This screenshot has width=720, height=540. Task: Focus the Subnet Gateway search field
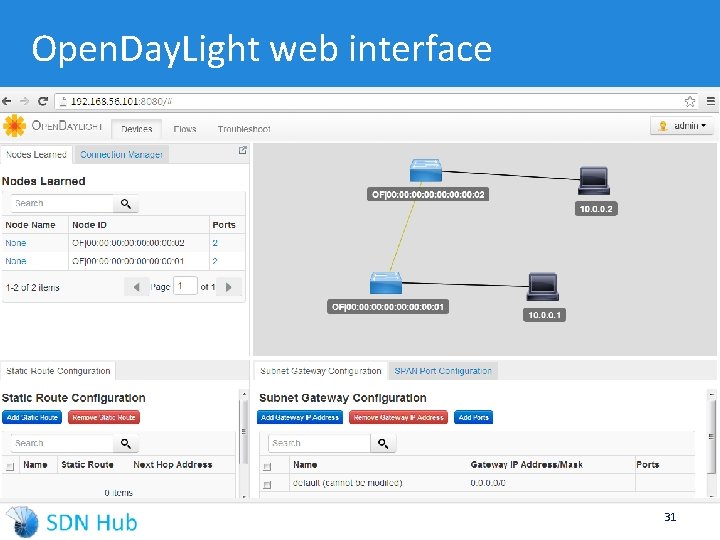coord(319,443)
